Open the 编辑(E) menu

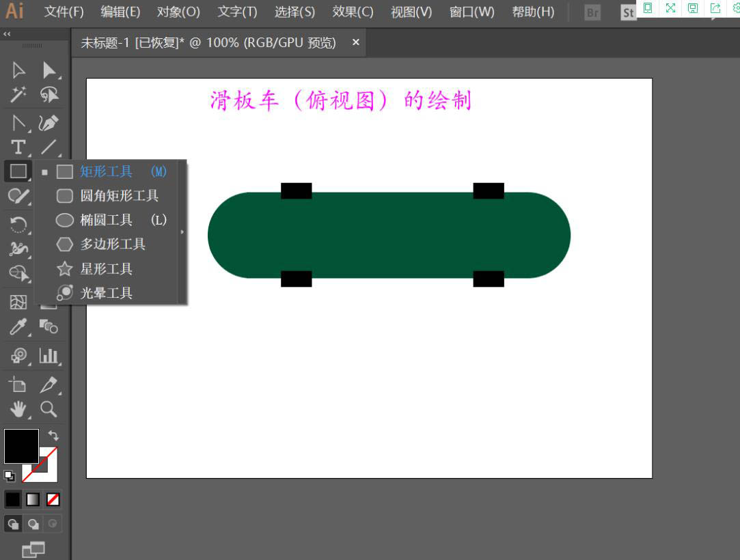(x=120, y=12)
